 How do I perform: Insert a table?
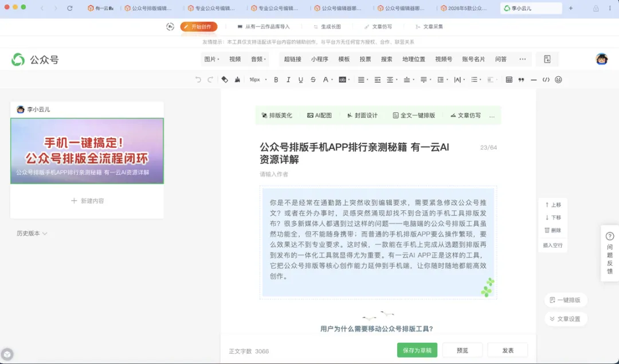509,80
